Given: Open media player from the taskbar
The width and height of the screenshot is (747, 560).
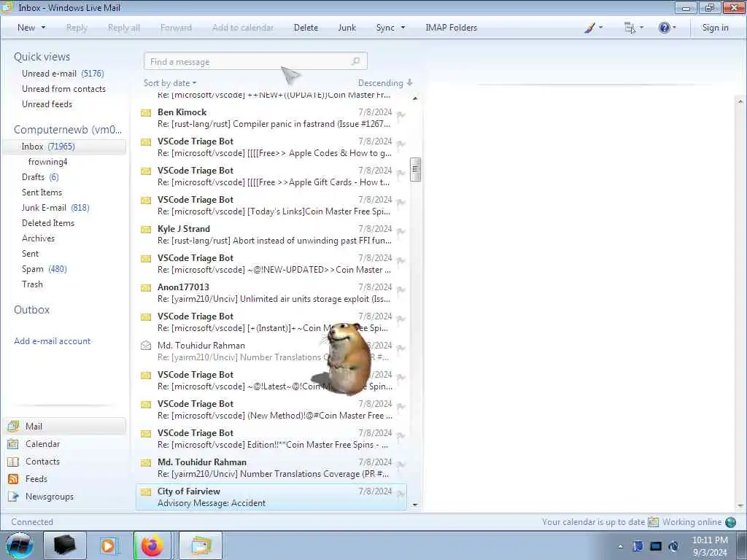Looking at the screenshot, I should (x=108, y=545).
